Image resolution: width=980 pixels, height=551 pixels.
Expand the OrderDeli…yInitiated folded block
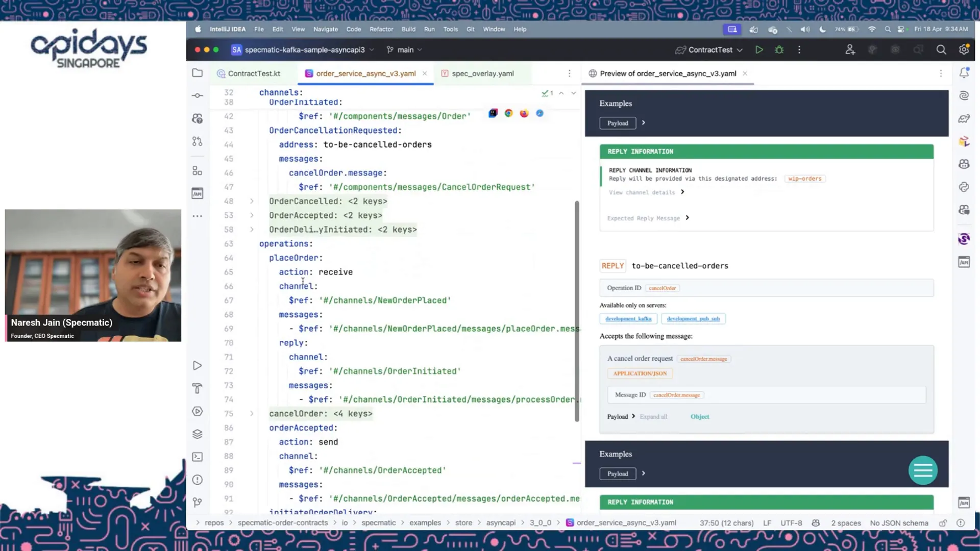[x=252, y=230]
